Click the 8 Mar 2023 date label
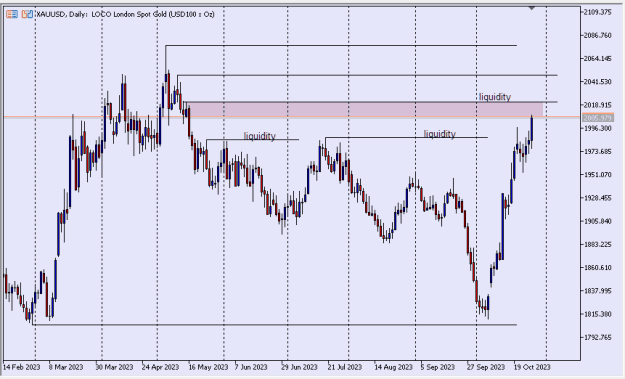The image size is (625, 379). (x=66, y=367)
